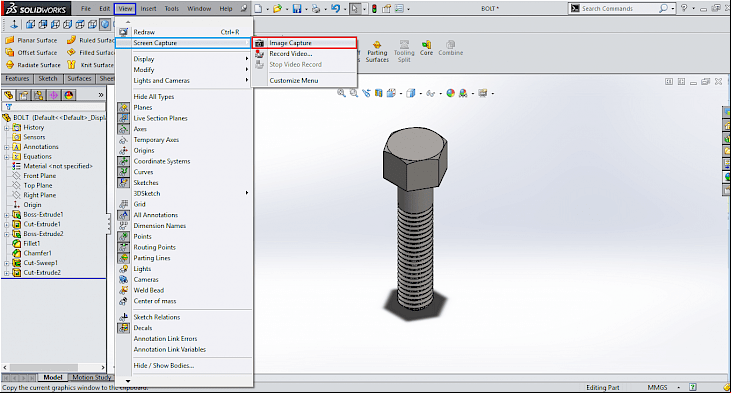Click the Image Capture camera icon
Screen dimensions: 731x393
[260, 43]
